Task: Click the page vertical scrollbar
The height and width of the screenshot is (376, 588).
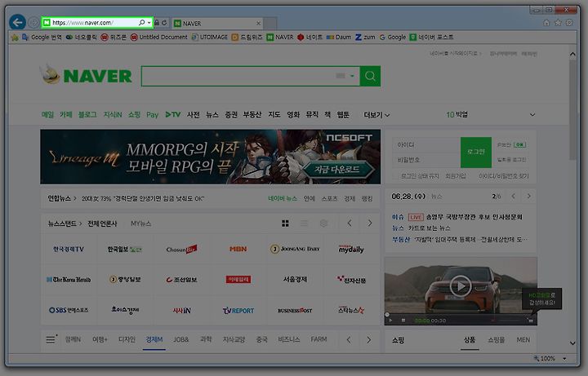Action: (x=572, y=108)
